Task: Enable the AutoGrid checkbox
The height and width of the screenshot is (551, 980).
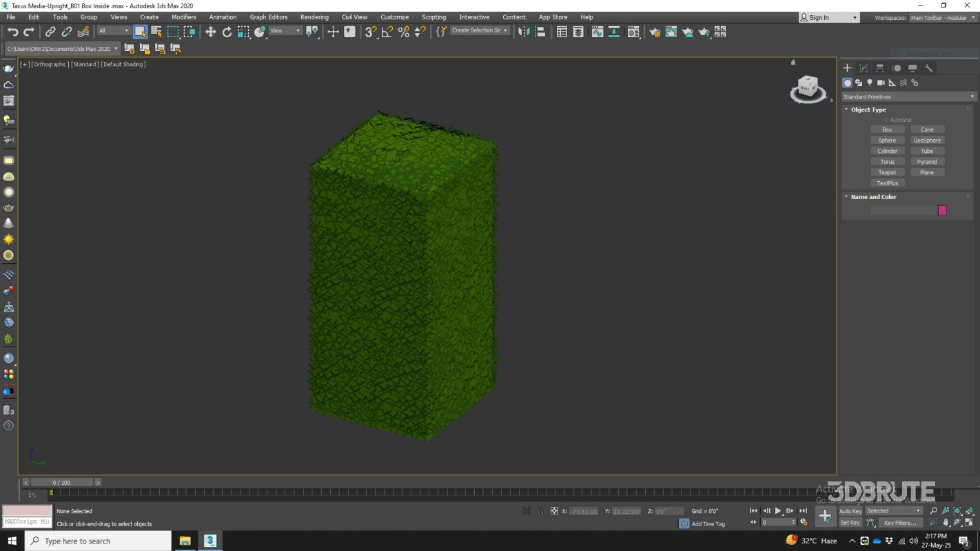Action: [887, 119]
